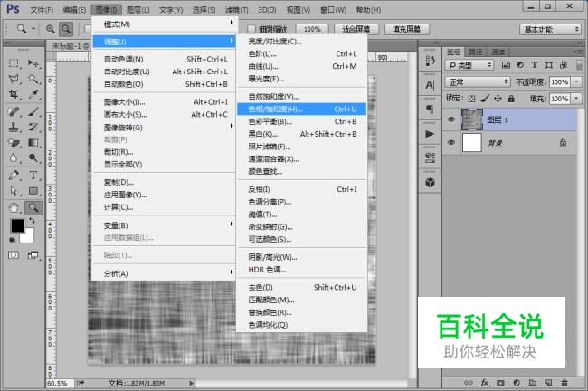Swap foreground and background colors
588x391 pixels.
(x=32, y=221)
